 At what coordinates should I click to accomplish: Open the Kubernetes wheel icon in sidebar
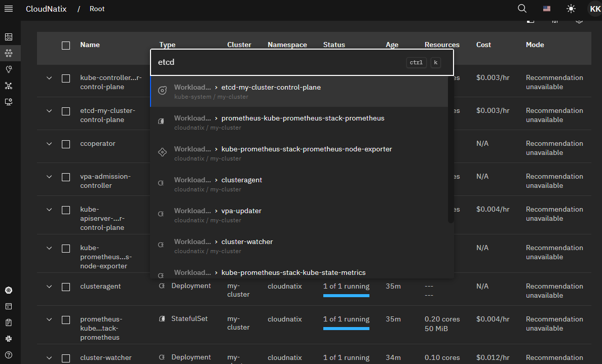[9, 290]
